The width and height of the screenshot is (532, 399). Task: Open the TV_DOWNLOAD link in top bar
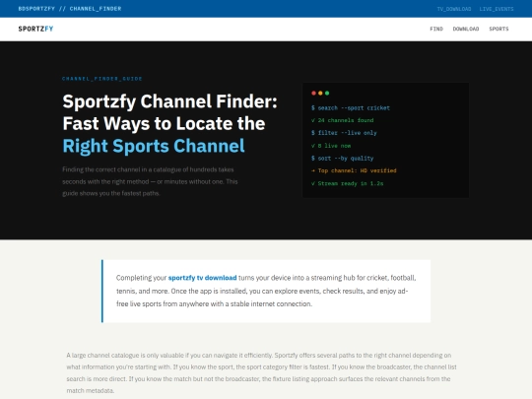tap(454, 9)
